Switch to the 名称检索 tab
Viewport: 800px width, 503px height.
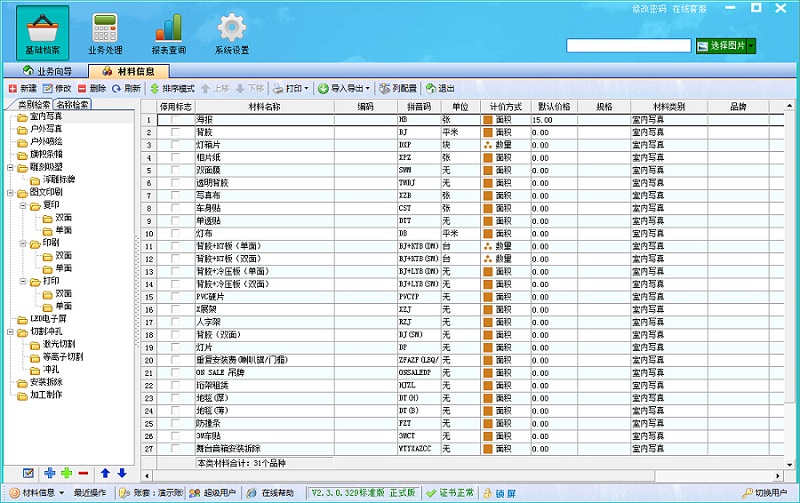[71, 104]
